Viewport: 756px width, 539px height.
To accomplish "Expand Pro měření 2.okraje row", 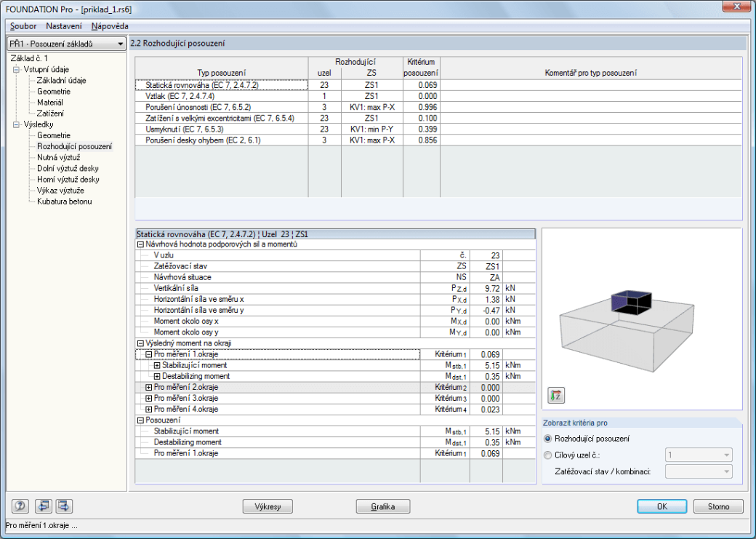I will [149, 388].
